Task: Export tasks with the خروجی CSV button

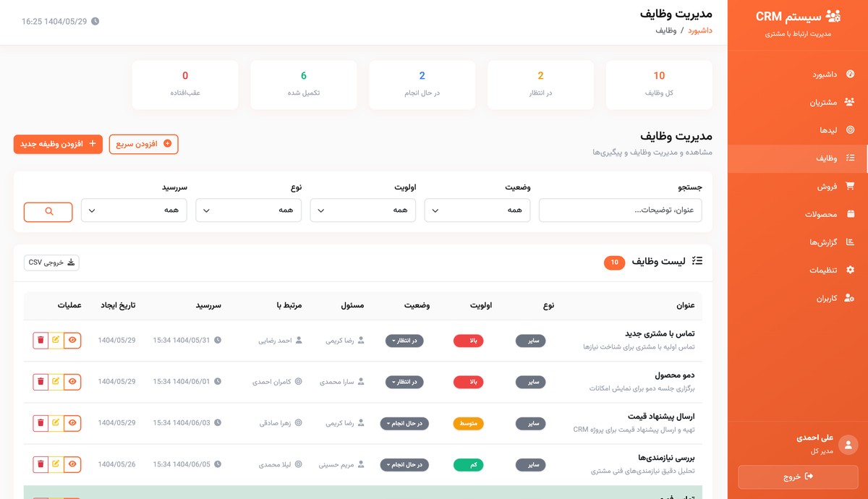Action: coord(51,263)
